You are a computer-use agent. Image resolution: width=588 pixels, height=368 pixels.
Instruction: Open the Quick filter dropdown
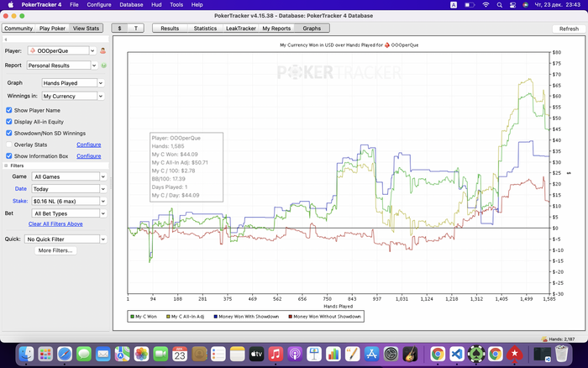pyautogui.click(x=103, y=239)
